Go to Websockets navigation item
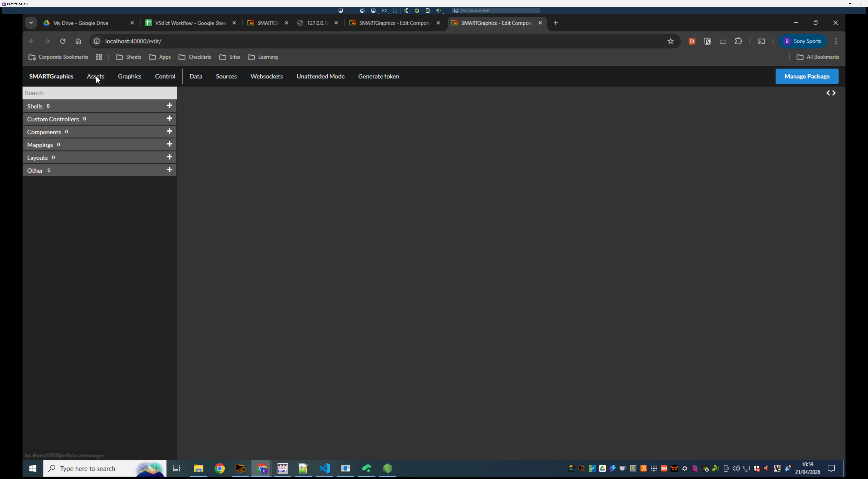Image resolution: width=868 pixels, height=479 pixels. [266, 77]
